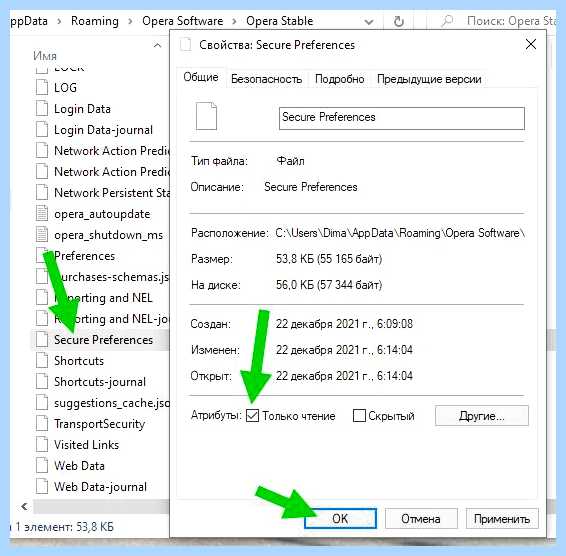Click the suggestions_cache.json file icon
This screenshot has width=566, height=556.
[x=42, y=402]
